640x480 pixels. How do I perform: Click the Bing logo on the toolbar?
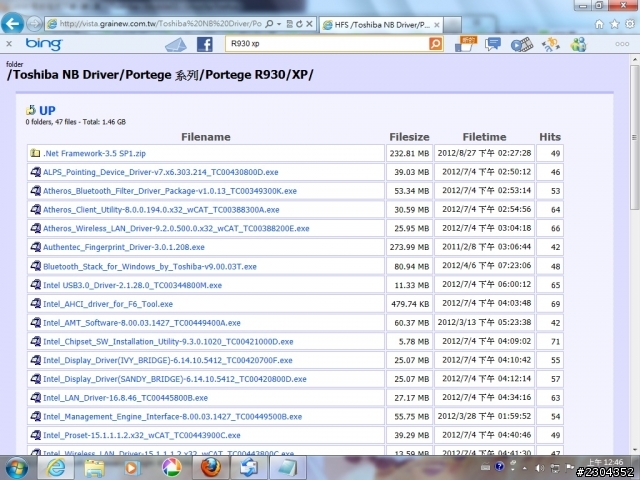click(44, 44)
